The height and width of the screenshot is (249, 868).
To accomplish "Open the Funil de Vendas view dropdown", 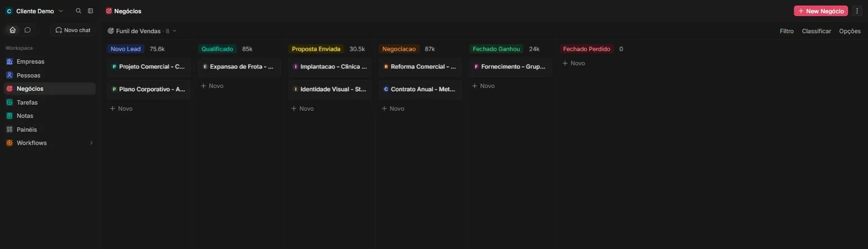I will [x=142, y=31].
